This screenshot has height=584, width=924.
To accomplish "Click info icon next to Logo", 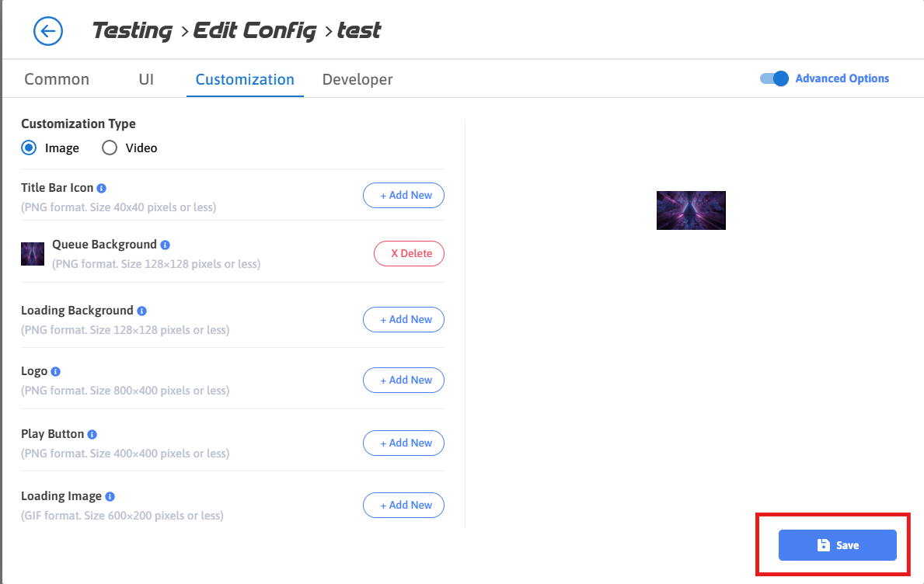I will point(56,372).
